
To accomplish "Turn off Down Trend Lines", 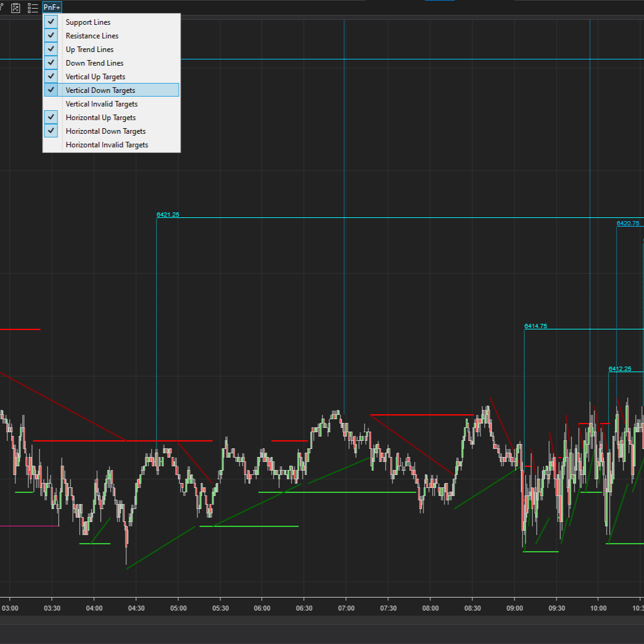I will click(x=94, y=63).
